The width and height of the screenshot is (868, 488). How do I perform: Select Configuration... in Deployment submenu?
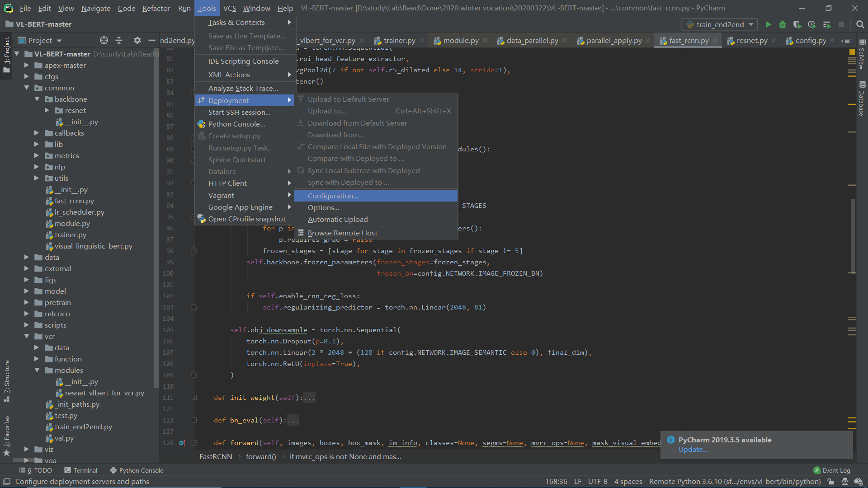click(376, 196)
